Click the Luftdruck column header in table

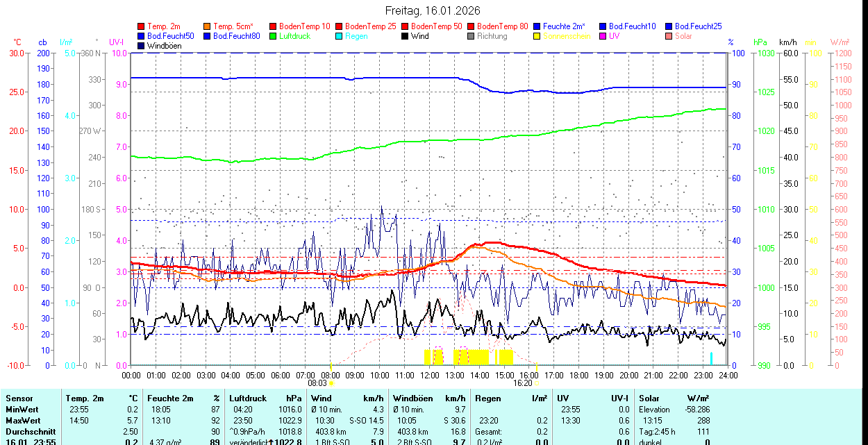(248, 398)
